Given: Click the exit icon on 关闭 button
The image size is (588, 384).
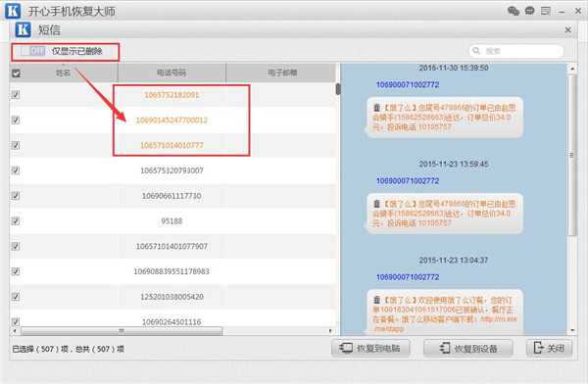Looking at the screenshot, I should tap(538, 348).
